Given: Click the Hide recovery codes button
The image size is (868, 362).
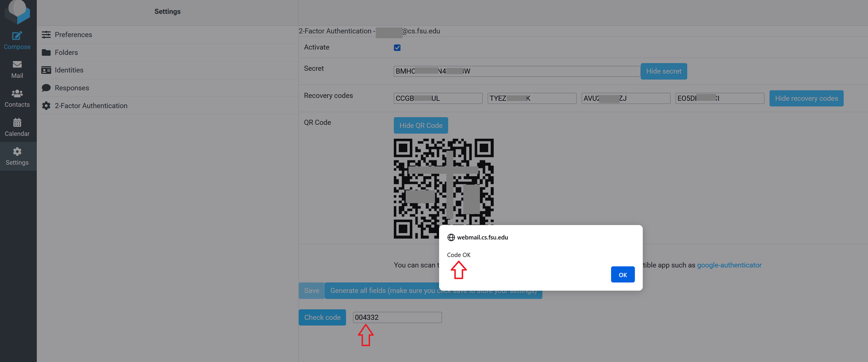Looking at the screenshot, I should pos(806,98).
